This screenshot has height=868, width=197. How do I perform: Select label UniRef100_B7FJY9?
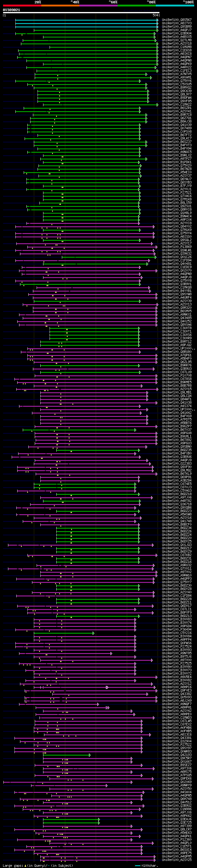177,186
